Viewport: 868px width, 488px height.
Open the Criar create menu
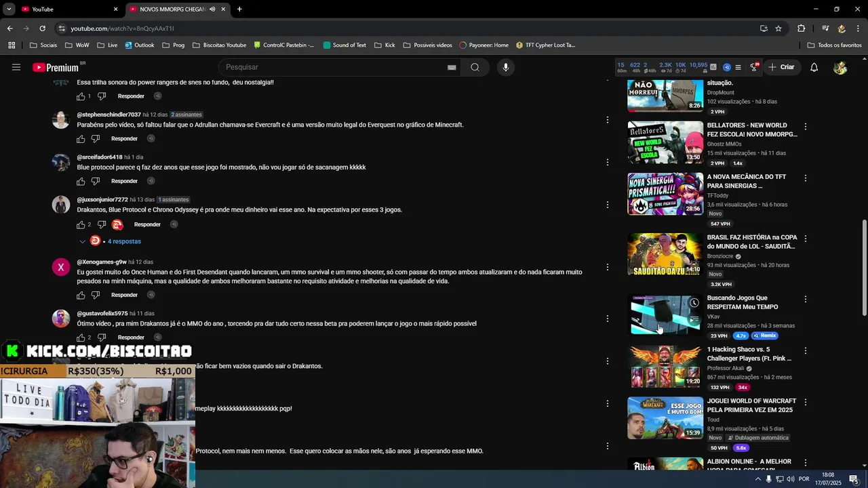781,67
